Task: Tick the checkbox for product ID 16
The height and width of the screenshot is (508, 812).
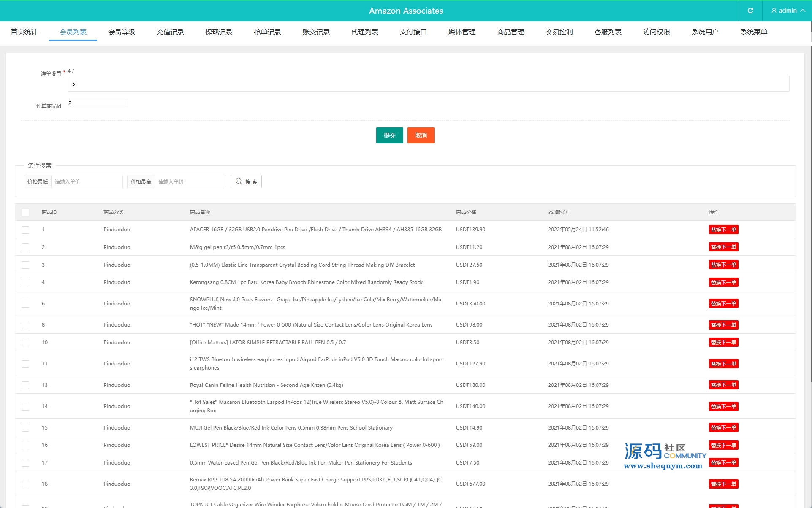Action: click(25, 445)
